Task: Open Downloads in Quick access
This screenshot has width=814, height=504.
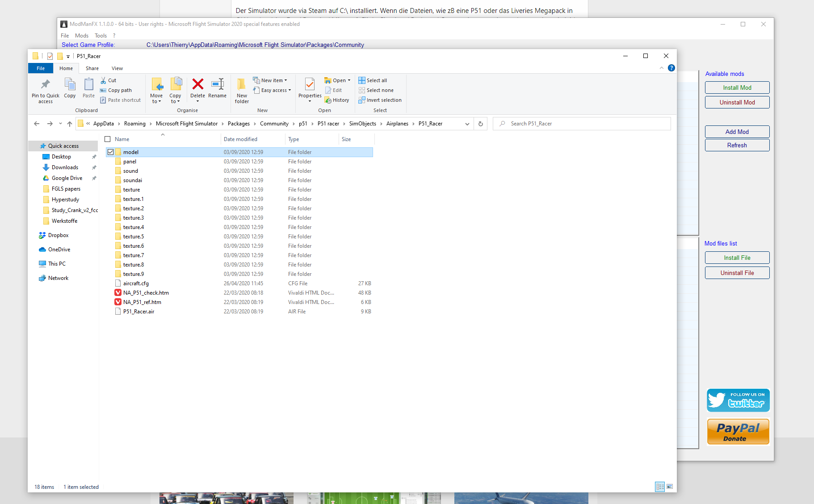Action: tap(65, 167)
